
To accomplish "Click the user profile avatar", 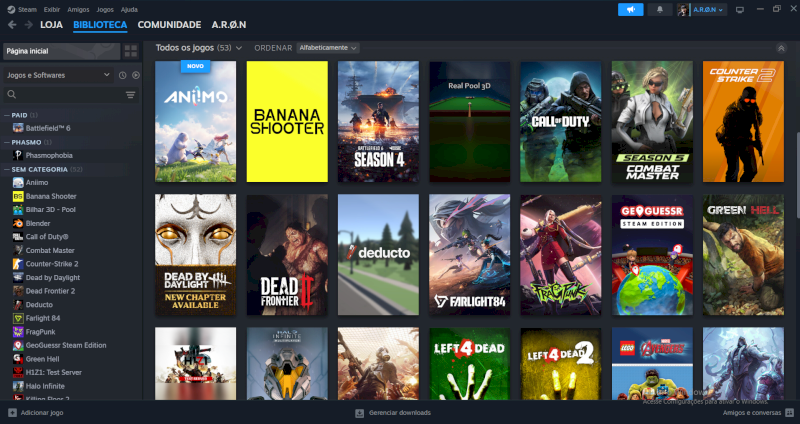I will tap(683, 10).
